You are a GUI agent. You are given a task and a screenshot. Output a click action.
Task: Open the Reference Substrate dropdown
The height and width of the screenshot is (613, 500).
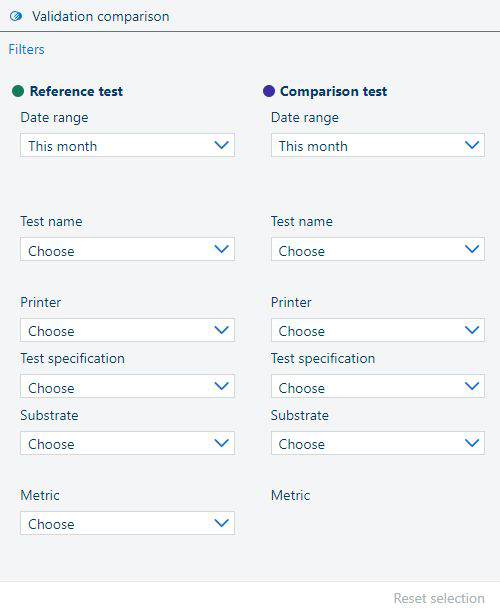127,443
